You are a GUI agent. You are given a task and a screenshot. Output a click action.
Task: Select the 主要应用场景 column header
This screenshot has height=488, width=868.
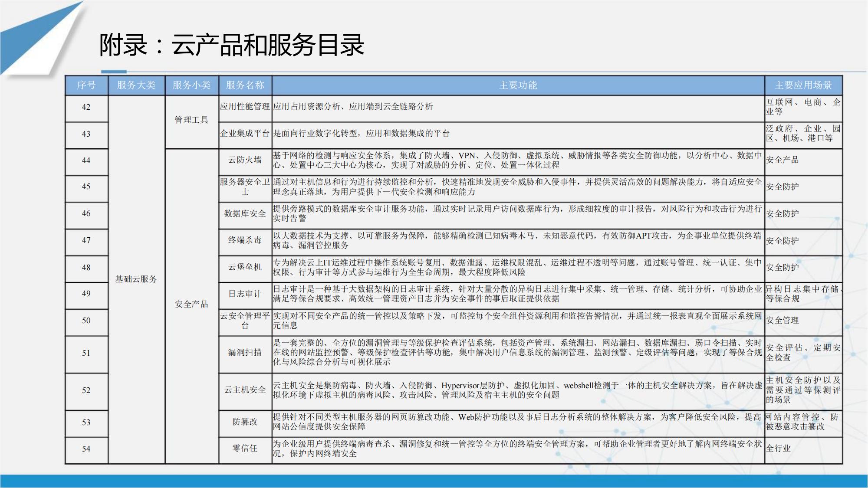coord(803,85)
